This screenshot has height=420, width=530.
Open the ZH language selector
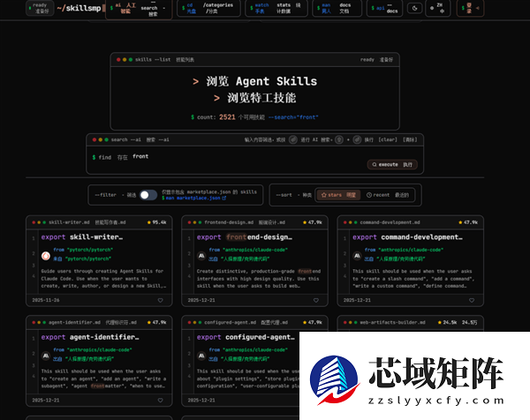(x=438, y=8)
